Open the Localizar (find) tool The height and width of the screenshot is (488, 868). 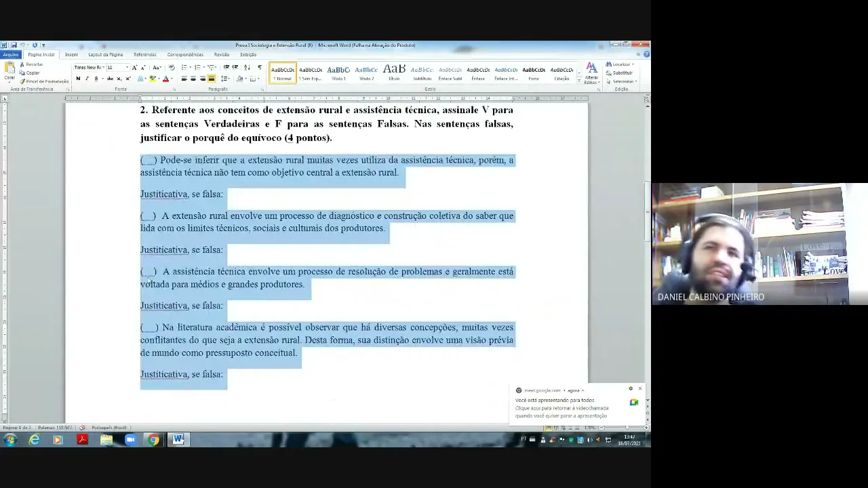coord(619,64)
